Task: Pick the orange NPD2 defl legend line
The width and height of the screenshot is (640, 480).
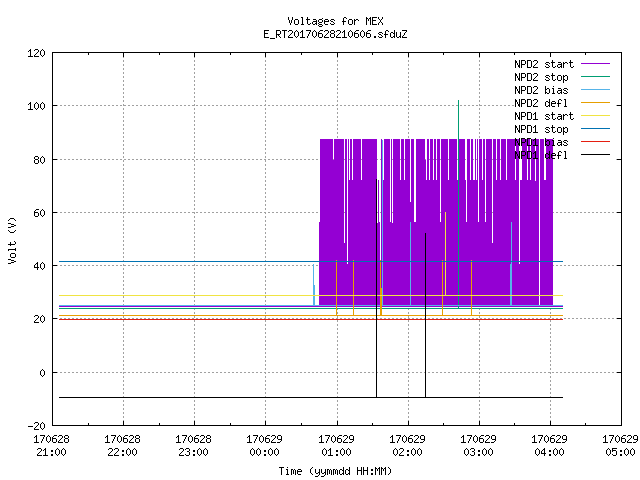Action: pos(595,102)
